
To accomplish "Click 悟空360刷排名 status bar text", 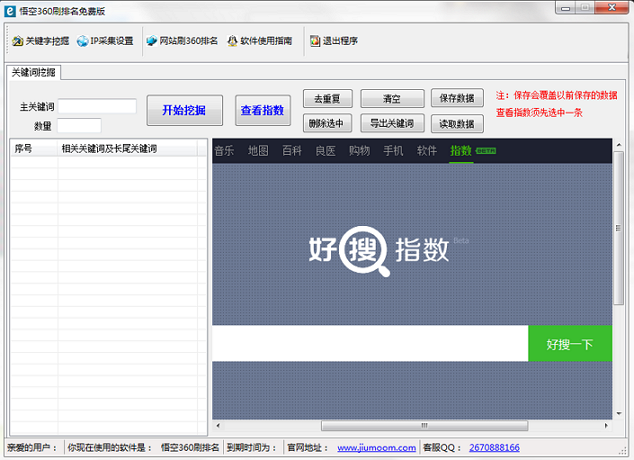I will click(x=190, y=448).
